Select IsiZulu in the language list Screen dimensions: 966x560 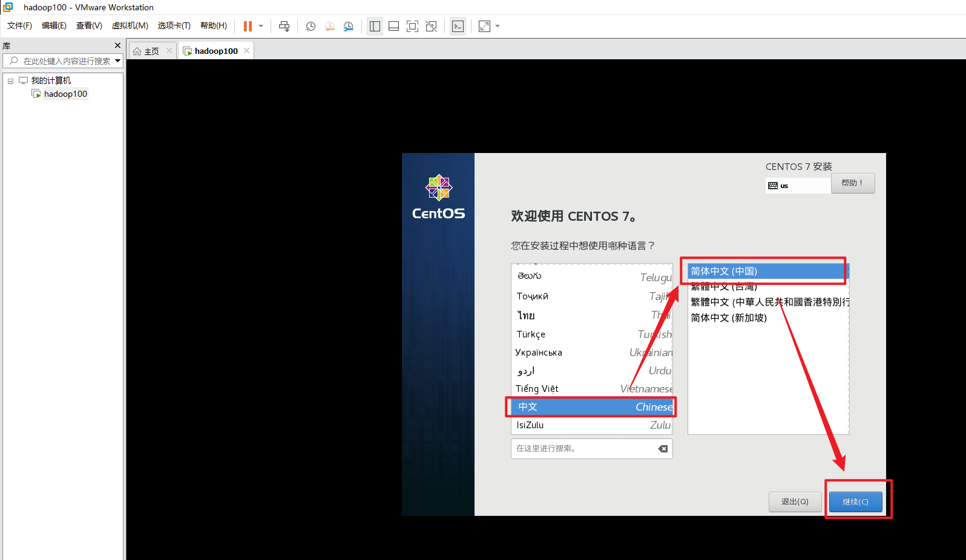point(592,425)
